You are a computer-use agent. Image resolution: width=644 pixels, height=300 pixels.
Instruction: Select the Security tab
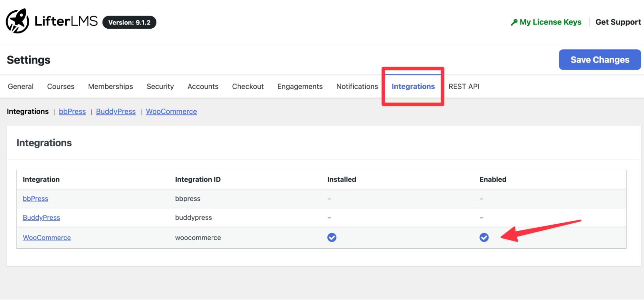pos(160,86)
